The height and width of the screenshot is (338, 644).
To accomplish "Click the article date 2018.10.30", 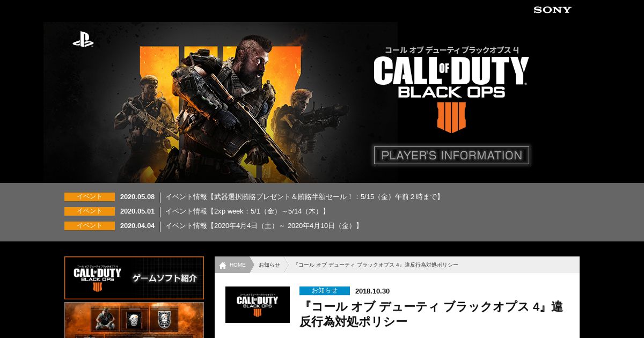I will pyautogui.click(x=372, y=291).
